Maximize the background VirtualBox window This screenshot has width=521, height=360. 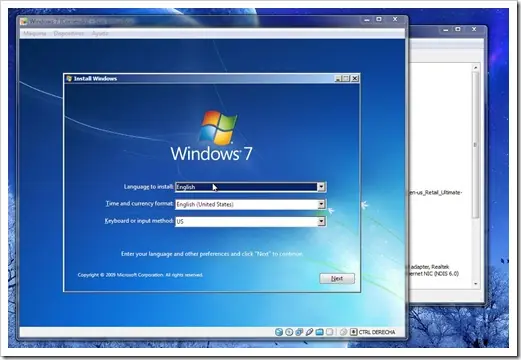pos(458,29)
